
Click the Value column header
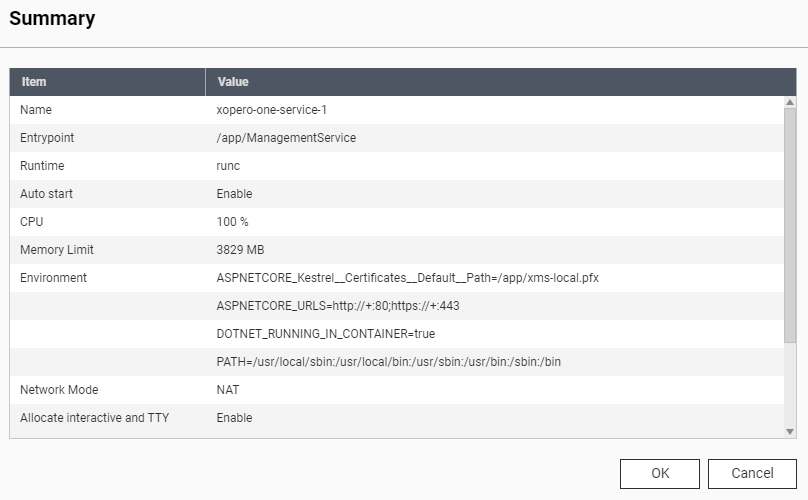click(233, 82)
